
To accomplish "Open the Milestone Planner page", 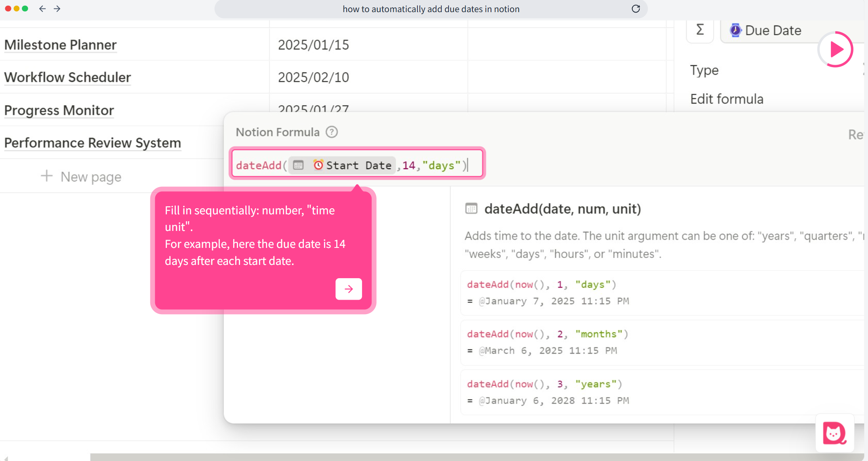I will (60, 45).
